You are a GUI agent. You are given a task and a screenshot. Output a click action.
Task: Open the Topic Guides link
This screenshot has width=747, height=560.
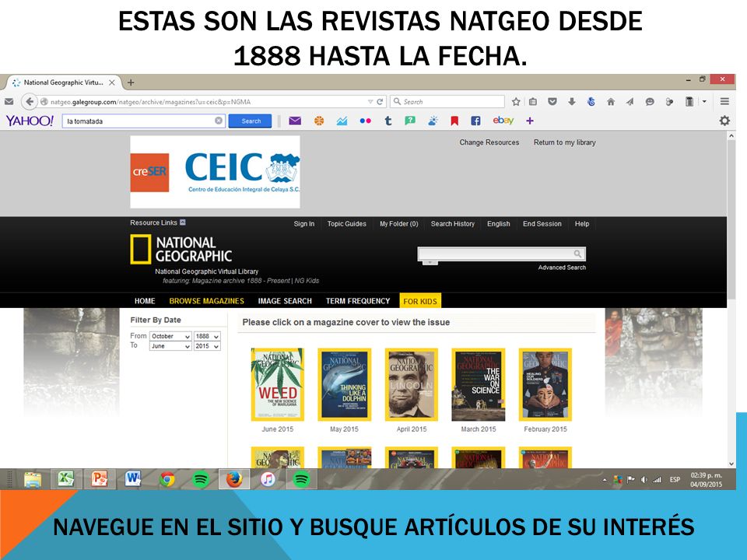coord(347,224)
